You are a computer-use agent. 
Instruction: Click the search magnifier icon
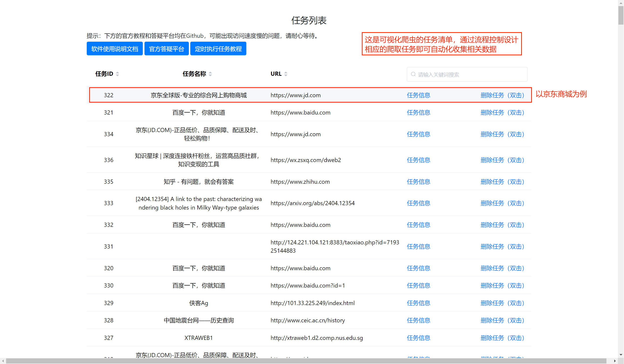coord(413,74)
